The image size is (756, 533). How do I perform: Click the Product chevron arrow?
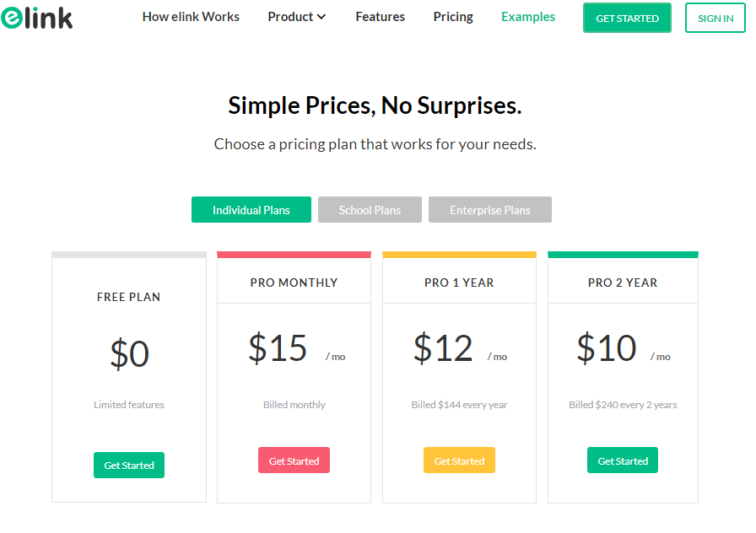[x=321, y=18]
